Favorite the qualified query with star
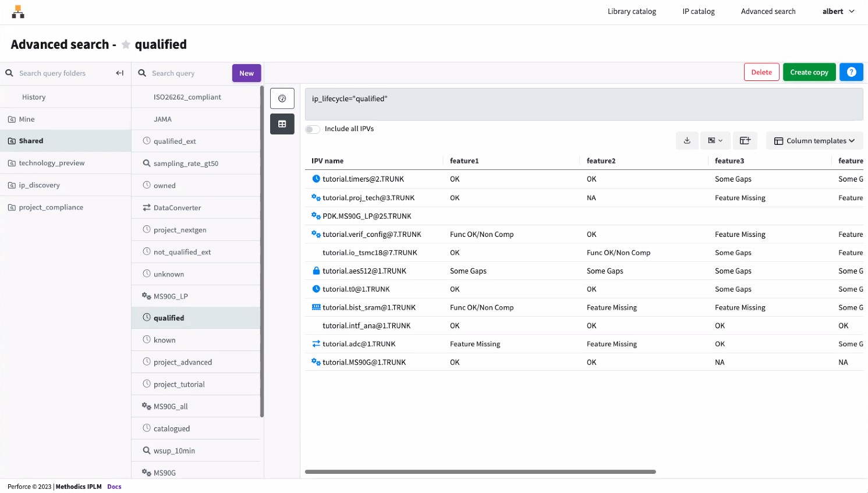The image size is (868, 493). click(x=126, y=45)
